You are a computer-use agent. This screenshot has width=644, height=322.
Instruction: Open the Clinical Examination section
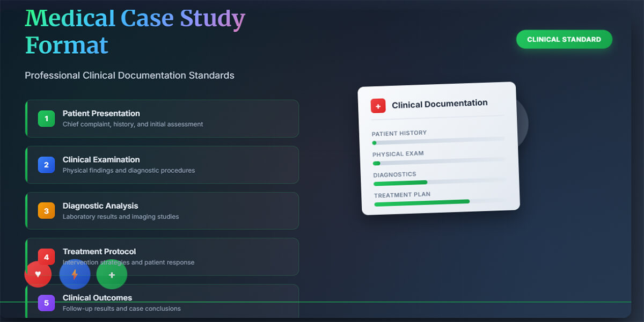(161, 165)
